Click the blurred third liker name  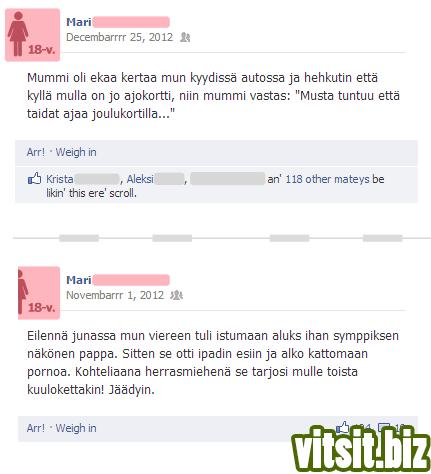(228, 179)
